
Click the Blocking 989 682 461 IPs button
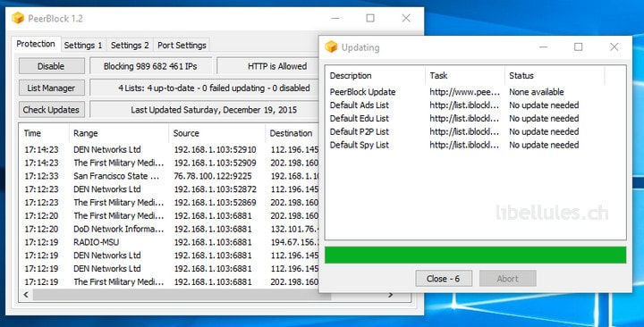tap(150, 66)
